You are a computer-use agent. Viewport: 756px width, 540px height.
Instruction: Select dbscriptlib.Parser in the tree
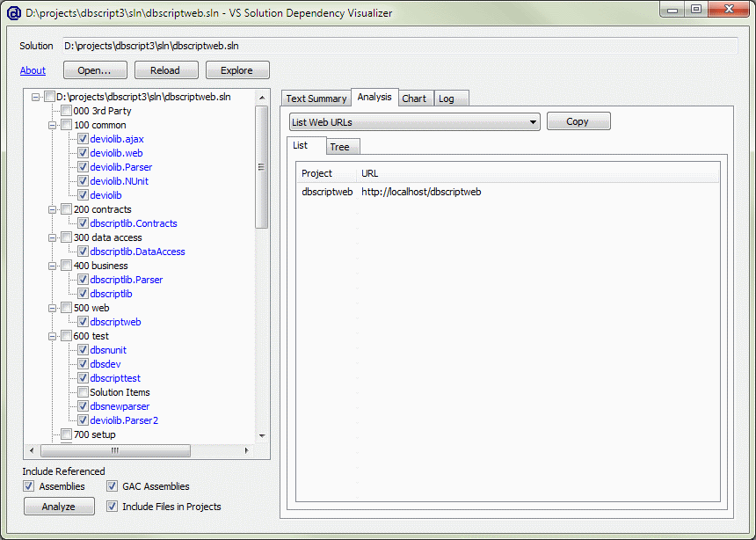[127, 280]
